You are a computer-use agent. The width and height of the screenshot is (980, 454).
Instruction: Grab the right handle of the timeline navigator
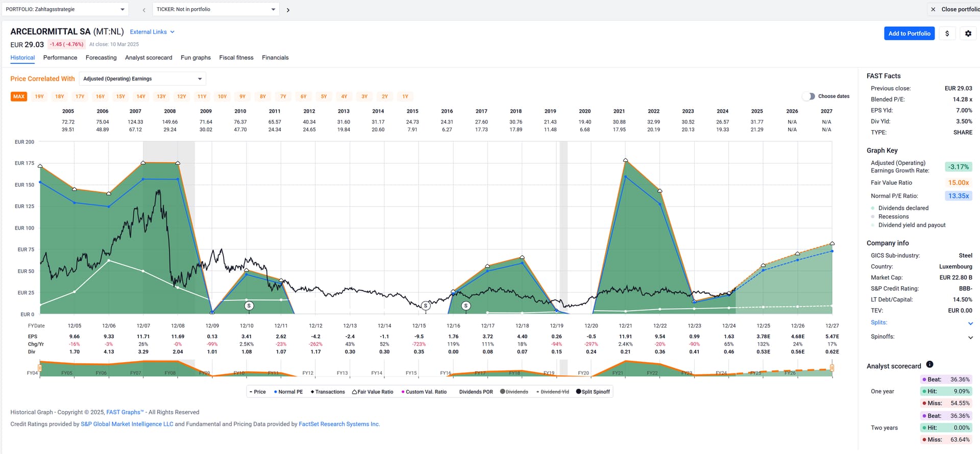832,368
